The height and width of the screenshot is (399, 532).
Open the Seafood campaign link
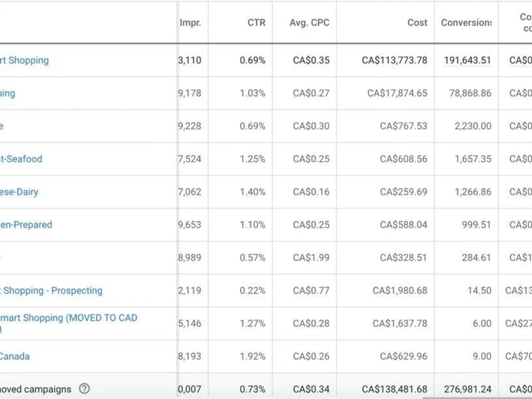21,159
